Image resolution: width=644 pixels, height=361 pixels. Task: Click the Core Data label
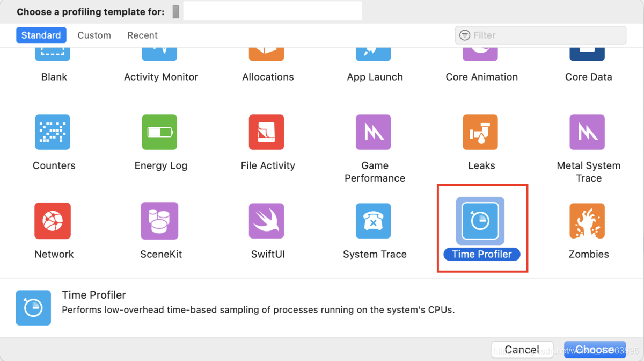589,77
